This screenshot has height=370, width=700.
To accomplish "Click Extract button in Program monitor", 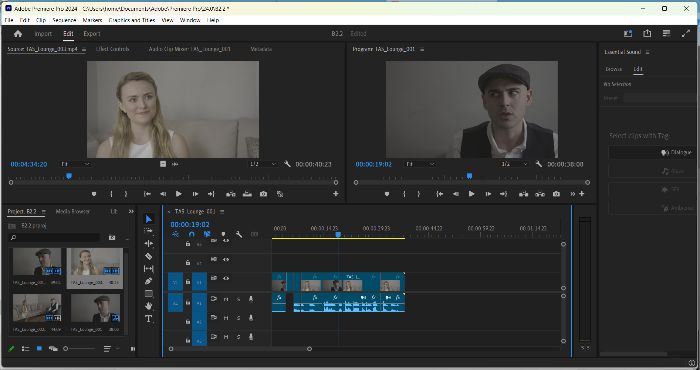I will click(x=540, y=194).
